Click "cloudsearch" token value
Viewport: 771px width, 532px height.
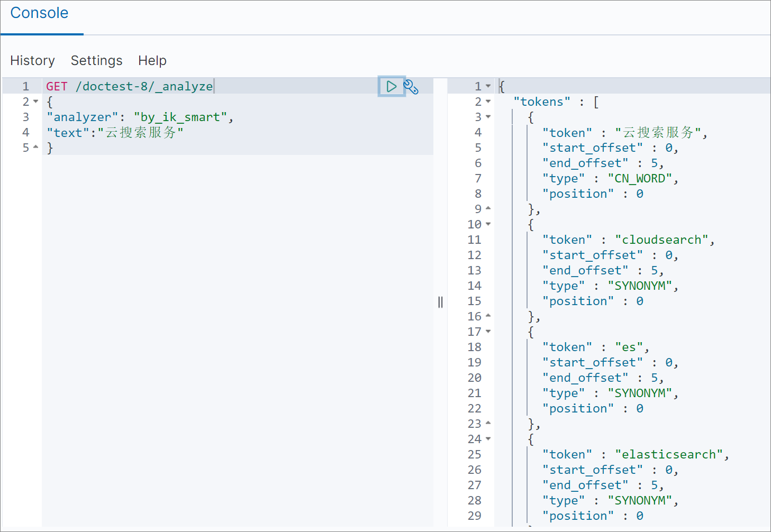(661, 240)
